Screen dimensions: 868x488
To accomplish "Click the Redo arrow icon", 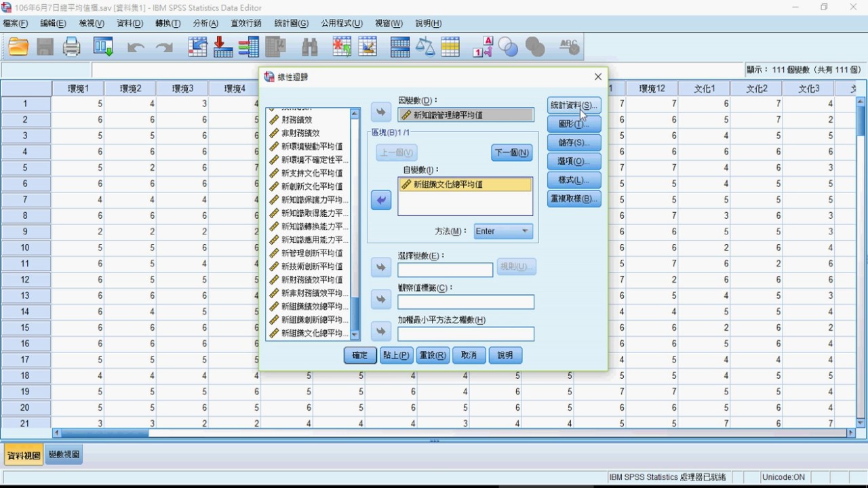I will tap(164, 47).
